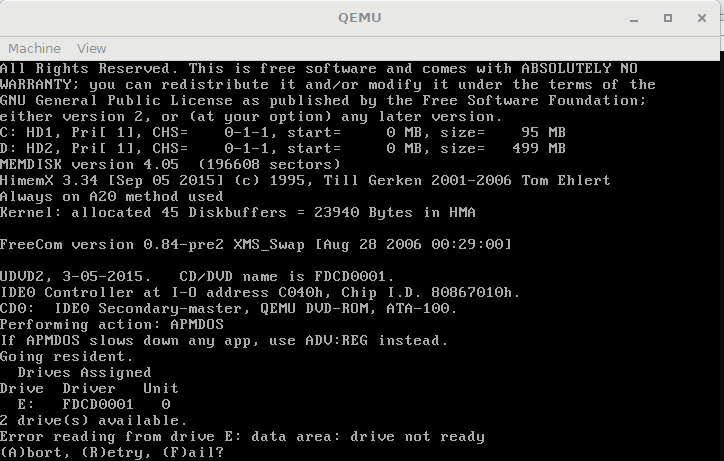Click the "Always on A20 method used" line
The image size is (724, 461).
pos(112,196)
